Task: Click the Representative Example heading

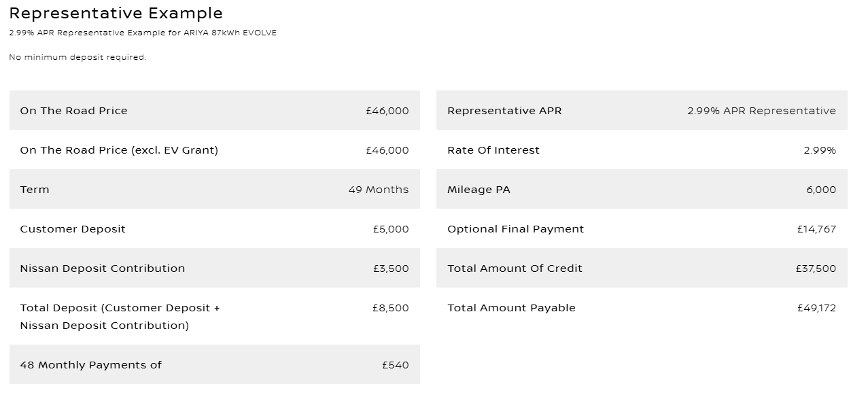Action: click(x=116, y=13)
